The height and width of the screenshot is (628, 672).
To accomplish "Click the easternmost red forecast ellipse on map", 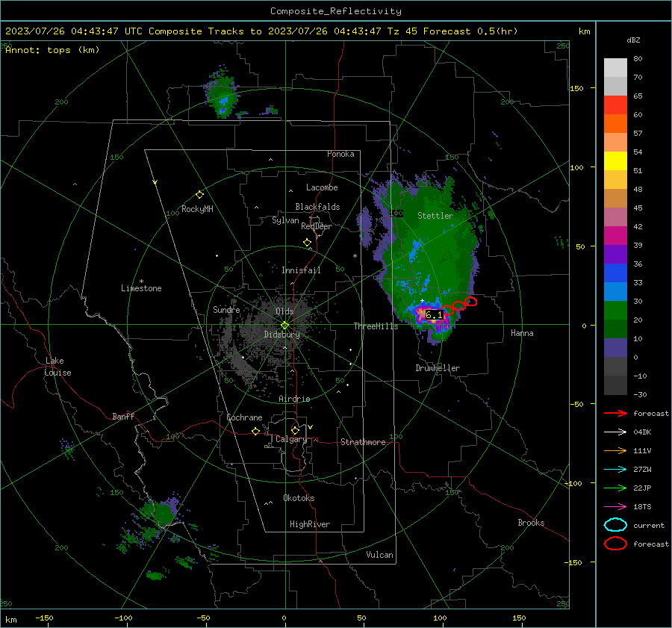I will point(471,302).
